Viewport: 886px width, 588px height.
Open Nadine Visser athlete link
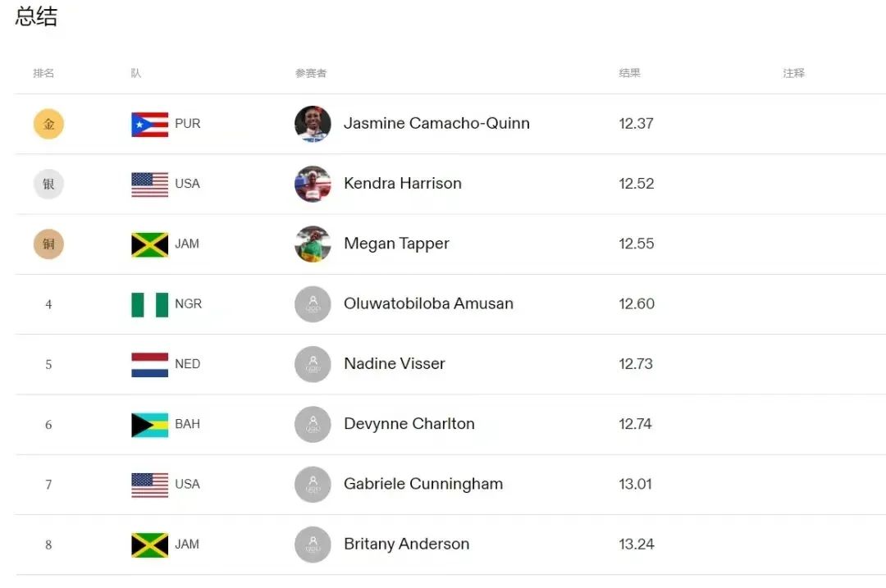point(394,364)
